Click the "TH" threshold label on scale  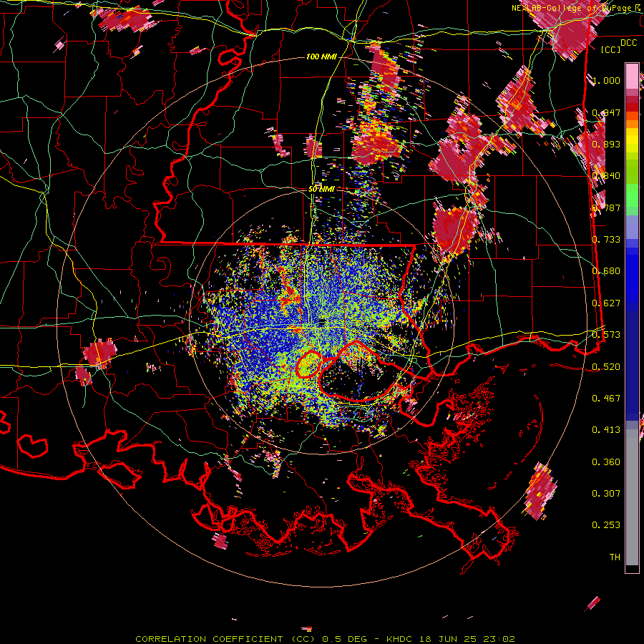click(x=615, y=557)
